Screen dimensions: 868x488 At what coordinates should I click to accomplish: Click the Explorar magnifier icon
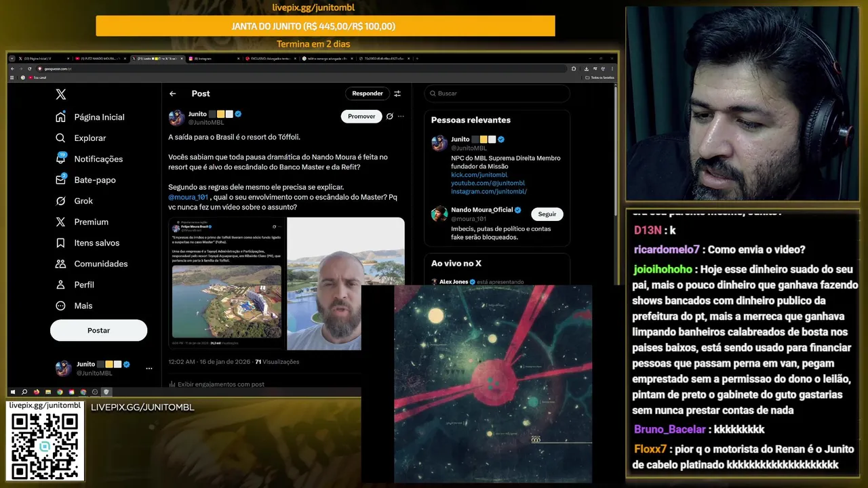pyautogui.click(x=61, y=138)
